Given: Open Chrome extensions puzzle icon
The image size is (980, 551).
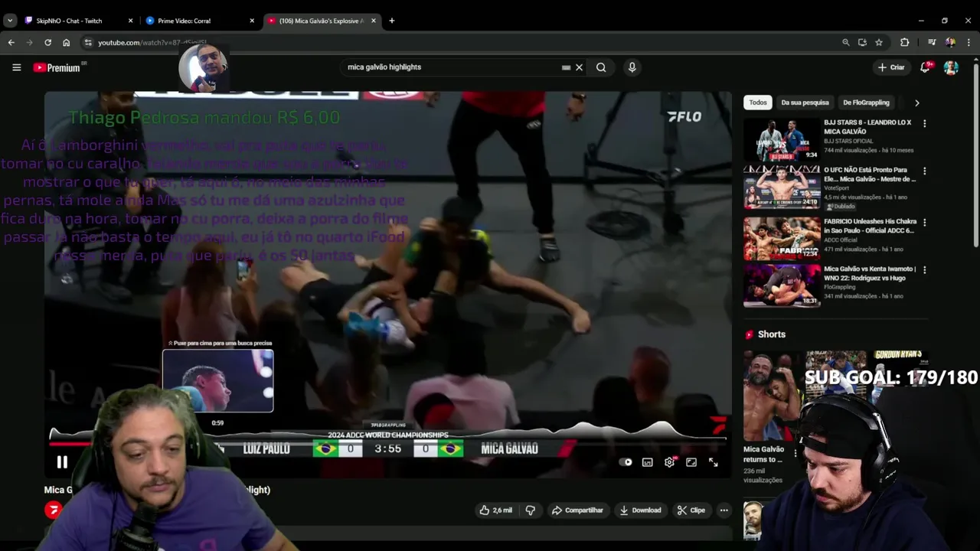Looking at the screenshot, I should coord(904,43).
